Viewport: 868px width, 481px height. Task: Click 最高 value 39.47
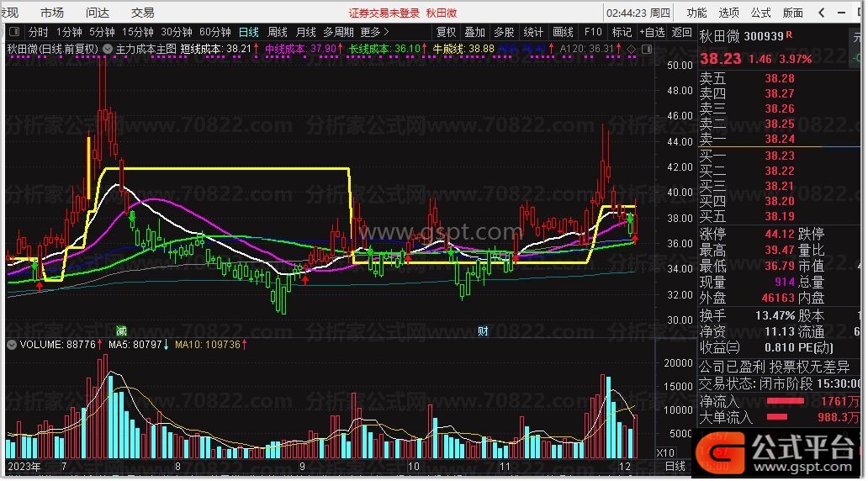tap(780, 251)
